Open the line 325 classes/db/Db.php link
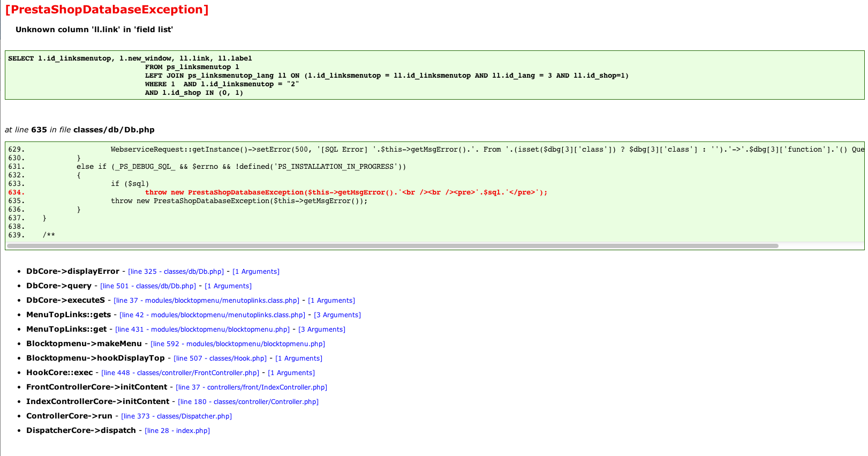Image resolution: width=868 pixels, height=456 pixels. coord(176,272)
